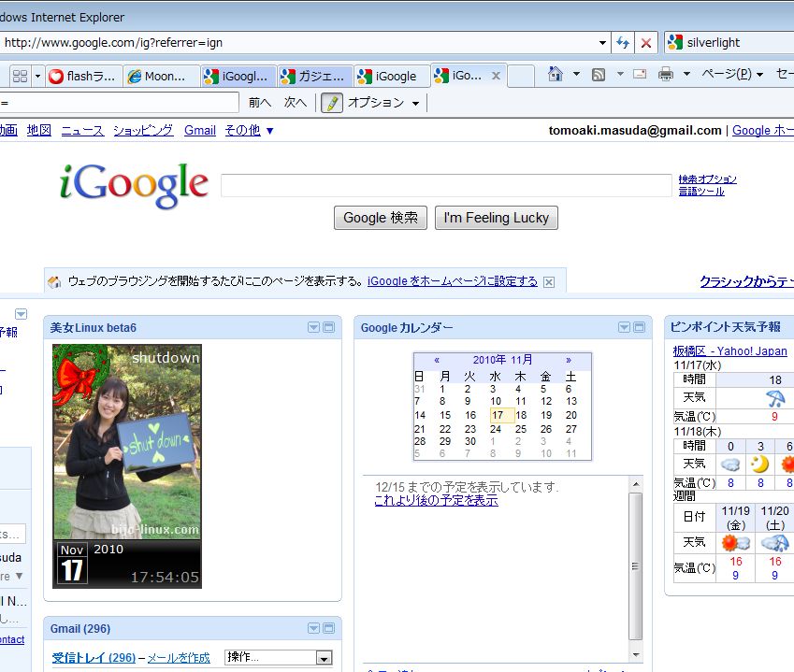Image resolution: width=794 pixels, height=672 pixels.
Task: Click the Google 検索 button
Action: point(380,218)
